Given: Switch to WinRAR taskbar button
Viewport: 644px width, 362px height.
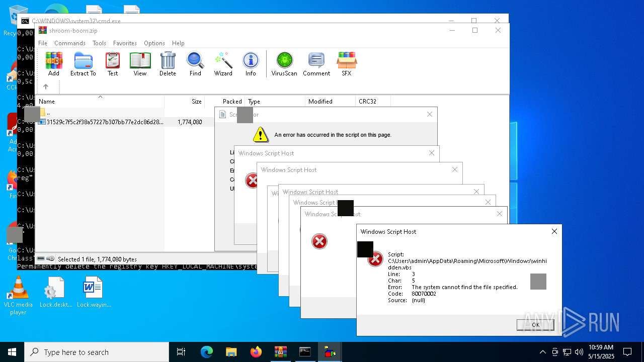Looking at the screenshot, I should [x=280, y=352].
